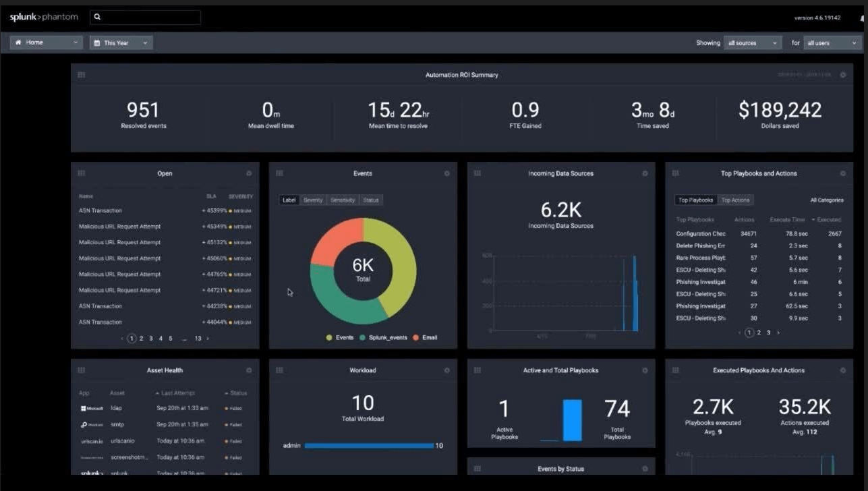Click the search input field

click(145, 17)
